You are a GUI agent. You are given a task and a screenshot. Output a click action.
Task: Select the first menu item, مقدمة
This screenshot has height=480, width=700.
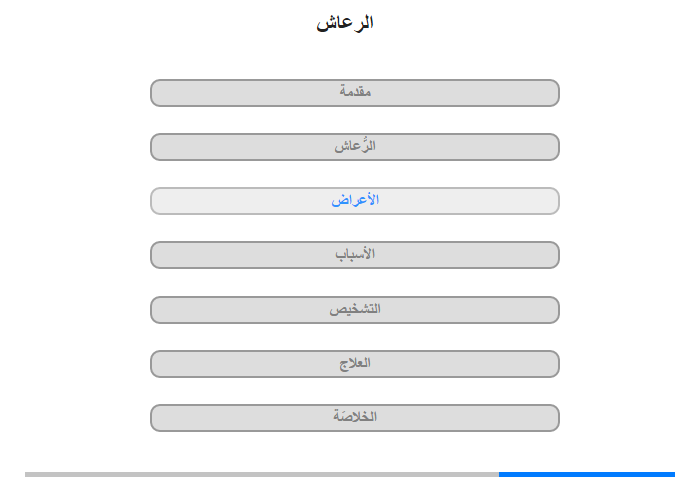tap(355, 93)
